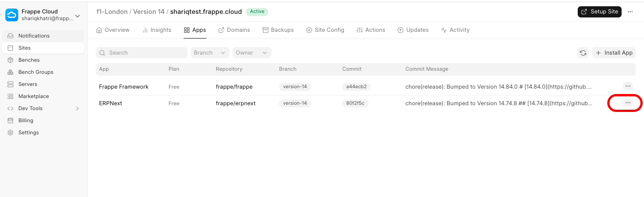Click the Setup Site button
Image resolution: width=644 pixels, height=197 pixels.
(599, 12)
